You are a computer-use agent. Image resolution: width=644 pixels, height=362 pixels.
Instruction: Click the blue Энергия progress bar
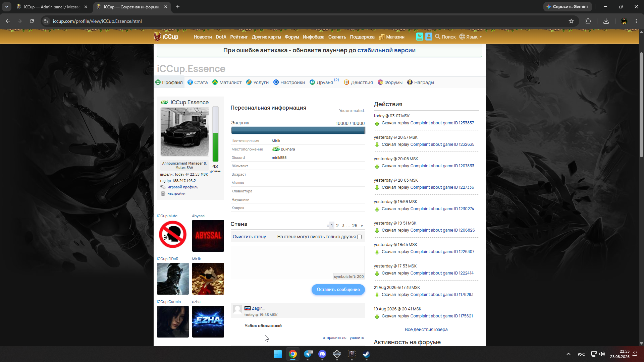pos(298,131)
